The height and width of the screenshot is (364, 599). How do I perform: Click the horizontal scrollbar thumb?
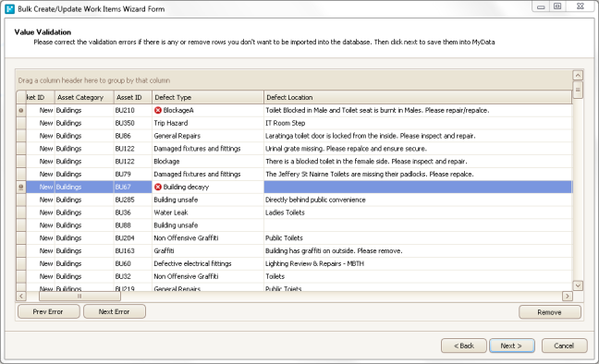[79, 296]
